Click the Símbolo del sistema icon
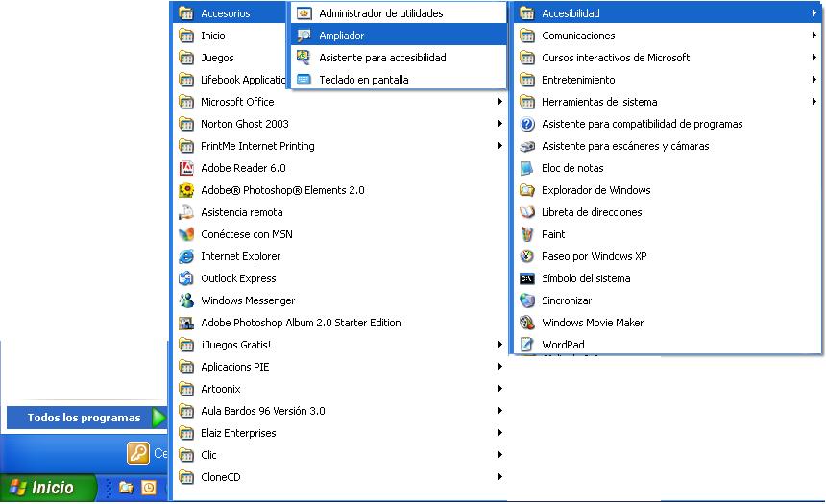 [527, 278]
